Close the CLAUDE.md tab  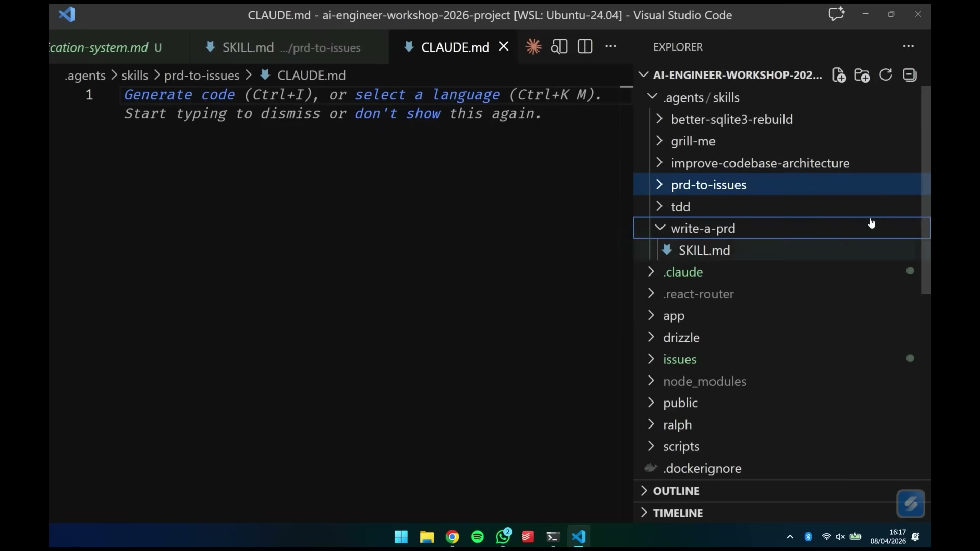tap(504, 47)
